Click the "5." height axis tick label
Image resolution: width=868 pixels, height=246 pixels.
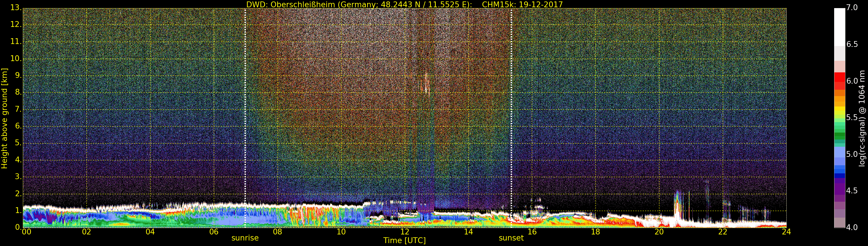click(x=18, y=143)
